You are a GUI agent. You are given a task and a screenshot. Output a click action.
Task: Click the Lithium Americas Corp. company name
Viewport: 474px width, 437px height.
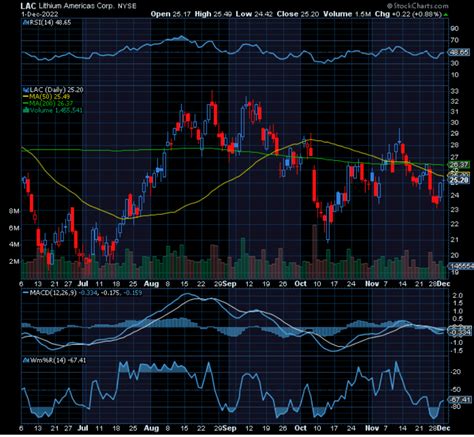pyautogui.click(x=77, y=6)
